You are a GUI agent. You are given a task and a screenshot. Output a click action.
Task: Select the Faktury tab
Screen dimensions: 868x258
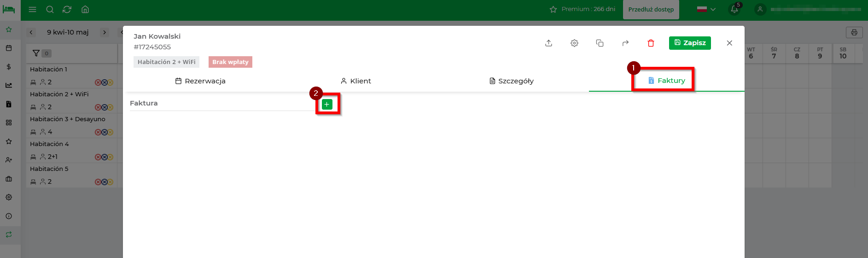click(x=666, y=81)
